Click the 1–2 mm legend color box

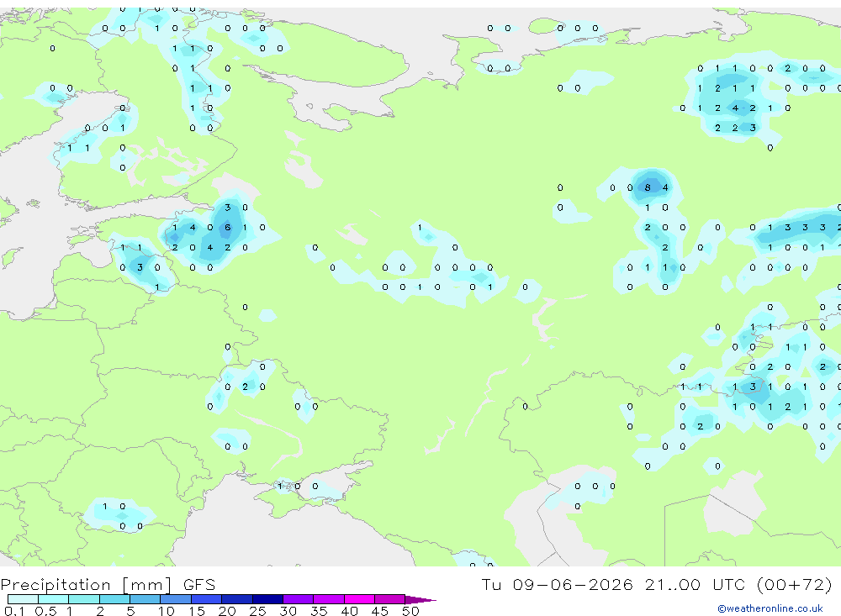click(84, 599)
